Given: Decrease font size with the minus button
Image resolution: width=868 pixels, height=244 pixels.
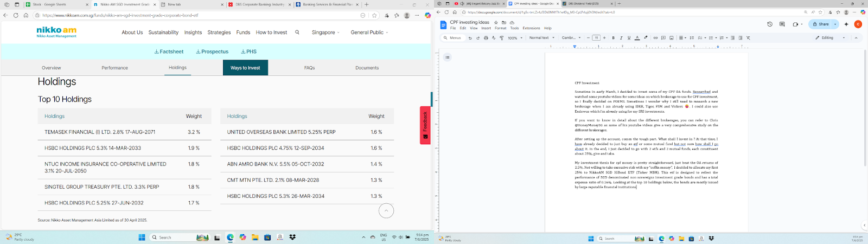Looking at the screenshot, I should click(x=588, y=38).
